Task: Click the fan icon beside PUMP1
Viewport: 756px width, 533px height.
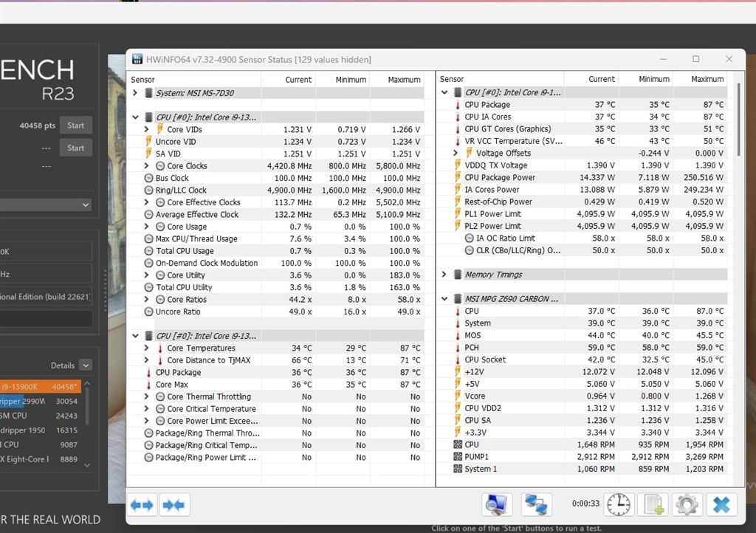Action: point(458,456)
